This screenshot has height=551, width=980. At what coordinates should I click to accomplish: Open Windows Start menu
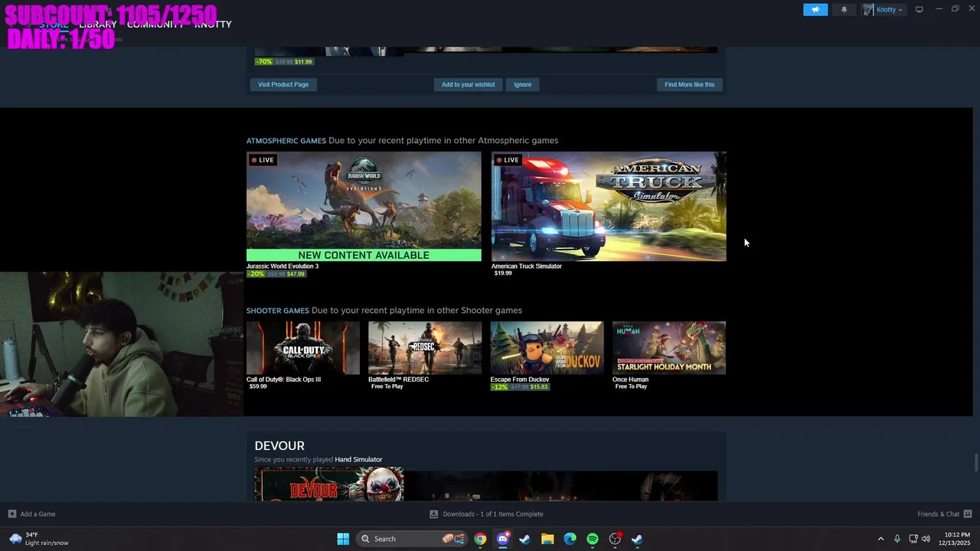[x=343, y=539]
